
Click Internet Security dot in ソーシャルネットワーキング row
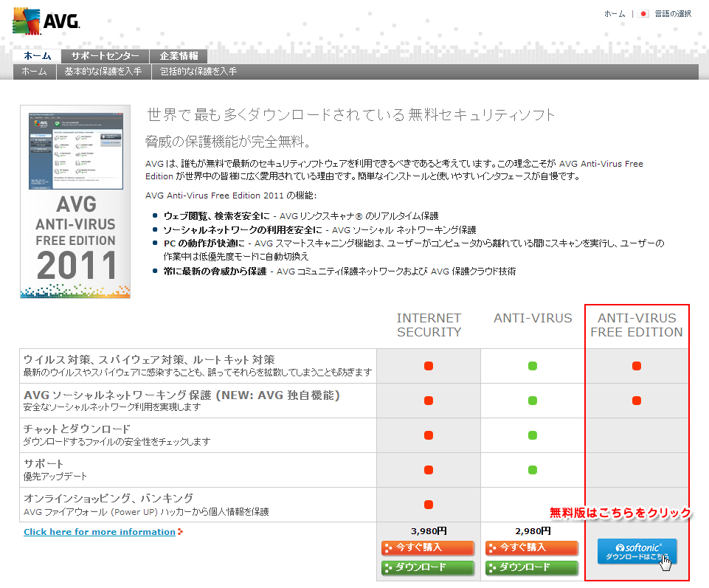click(429, 401)
